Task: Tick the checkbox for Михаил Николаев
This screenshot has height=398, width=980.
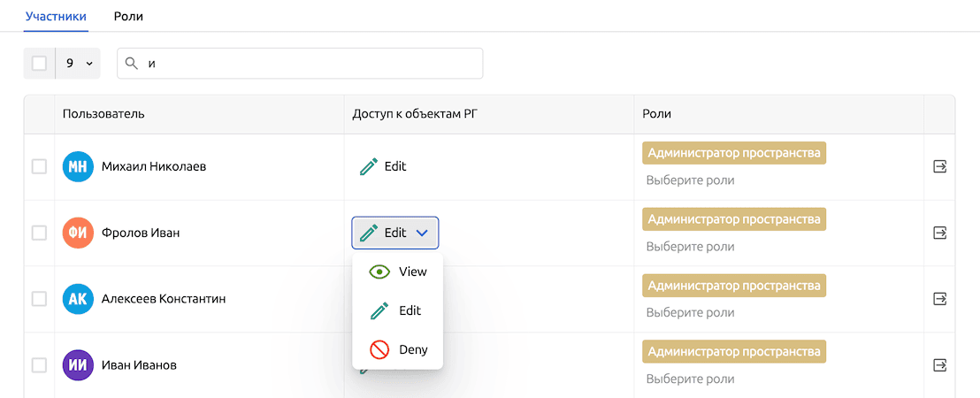Action: (x=39, y=166)
